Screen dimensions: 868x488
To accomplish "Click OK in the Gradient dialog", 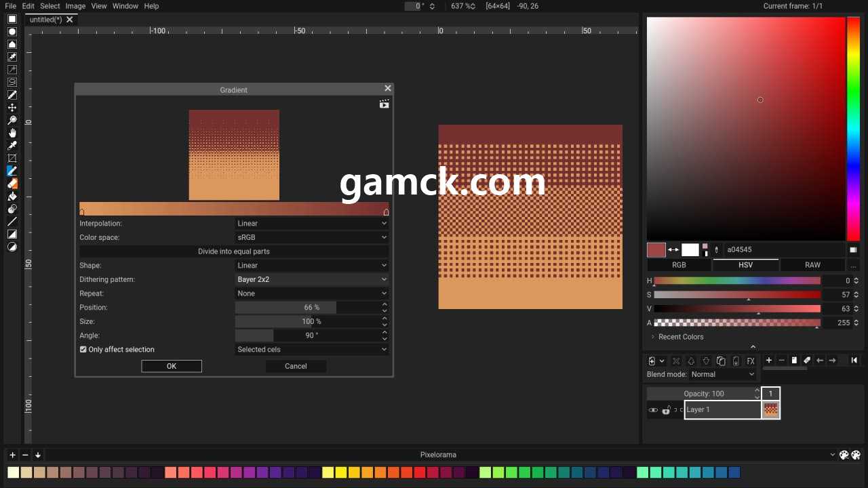I will [172, 366].
